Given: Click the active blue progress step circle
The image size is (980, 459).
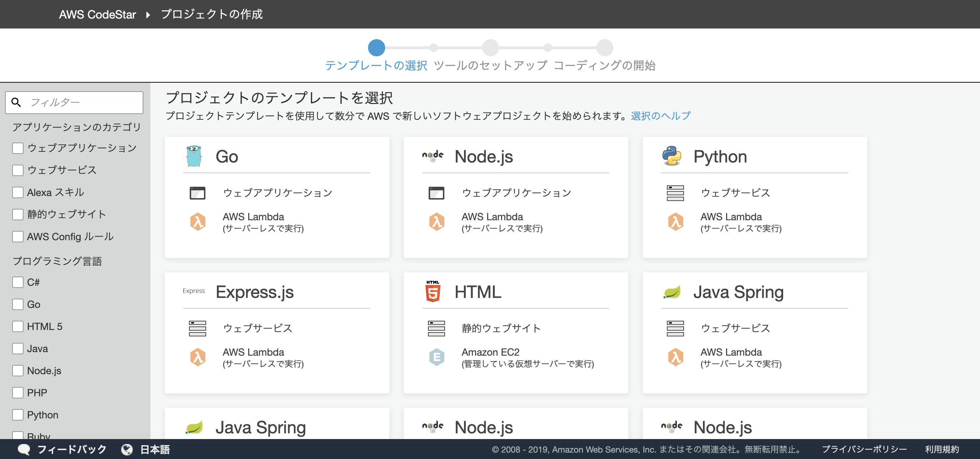Looking at the screenshot, I should tap(376, 47).
